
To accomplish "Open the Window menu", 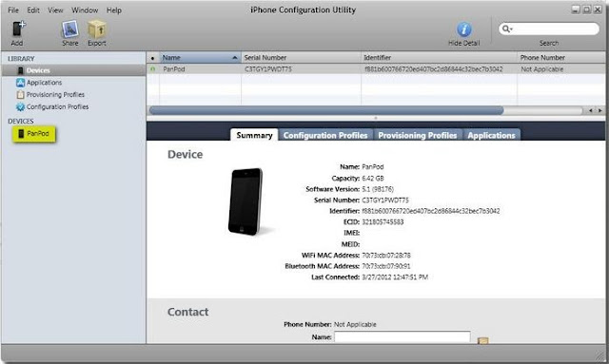I will (x=85, y=10).
